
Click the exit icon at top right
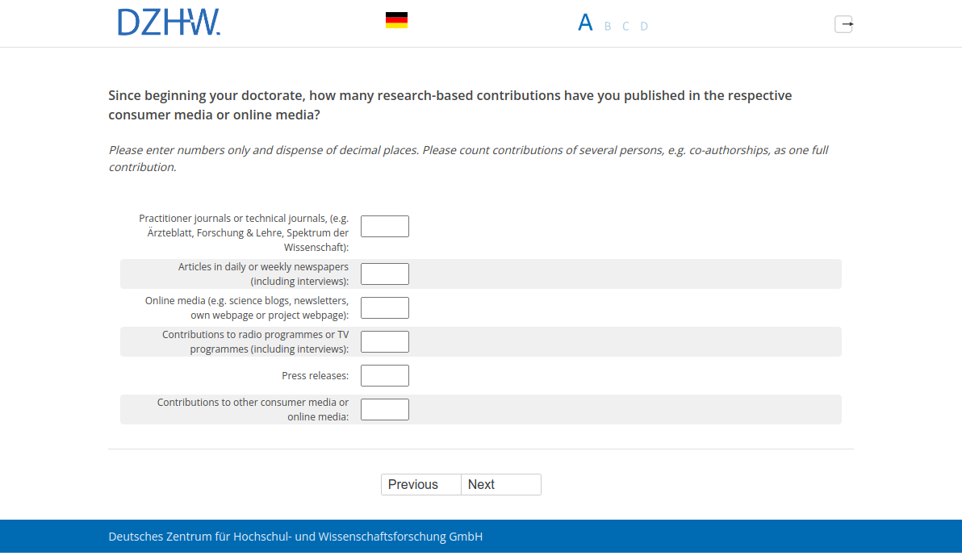(843, 24)
